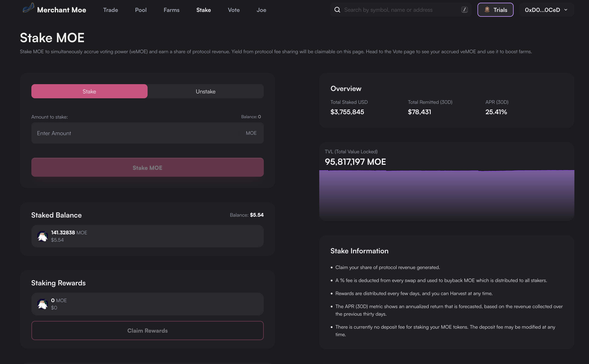Click the Merchant Moe logo icon
Screen dimensions: 589x364
[28, 8]
